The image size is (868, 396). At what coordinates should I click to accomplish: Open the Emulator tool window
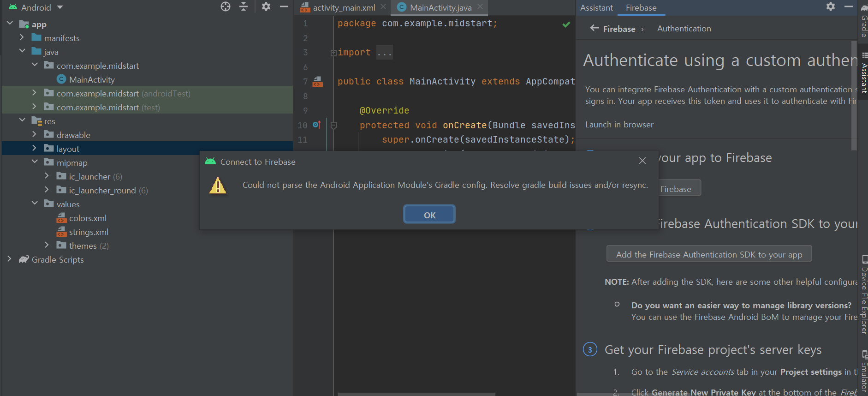[864, 372]
